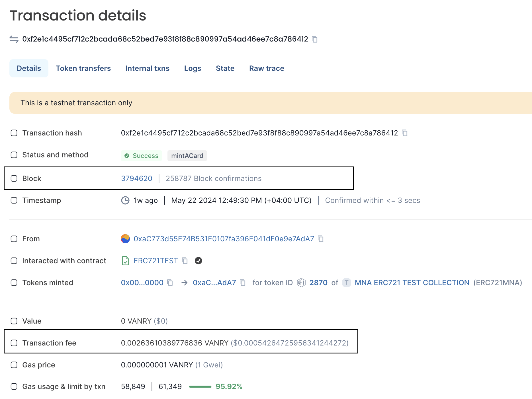
Task: Click info icon beside Gas price
Action: 14,365
